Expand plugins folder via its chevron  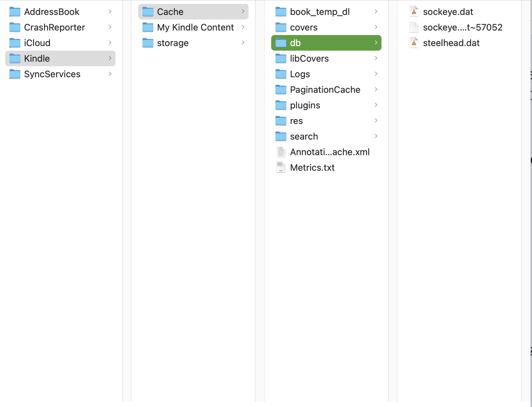[x=376, y=105]
